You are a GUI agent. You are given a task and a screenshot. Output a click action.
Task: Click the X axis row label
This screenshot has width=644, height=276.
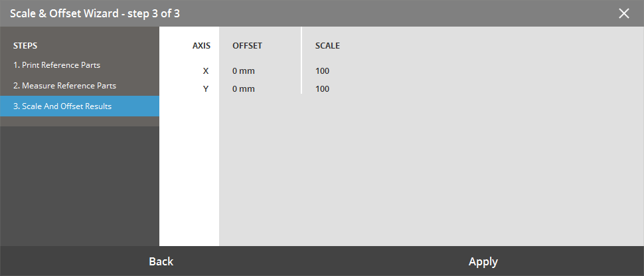(206, 71)
